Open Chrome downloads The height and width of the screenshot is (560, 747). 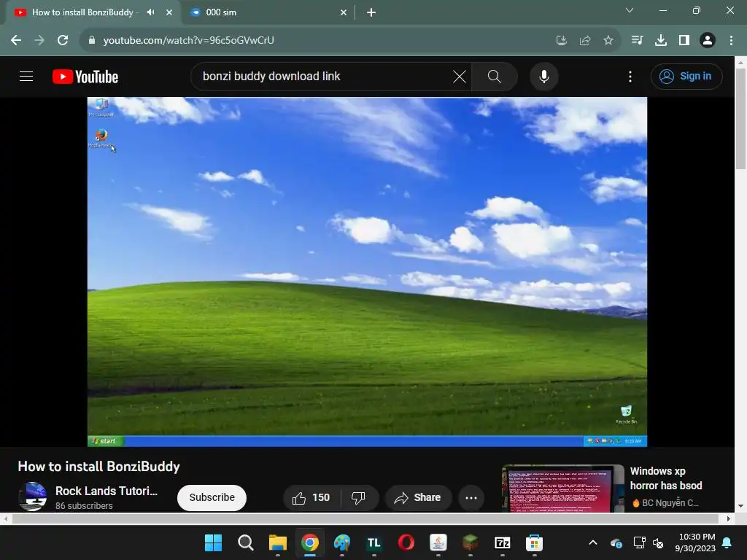[x=661, y=41]
